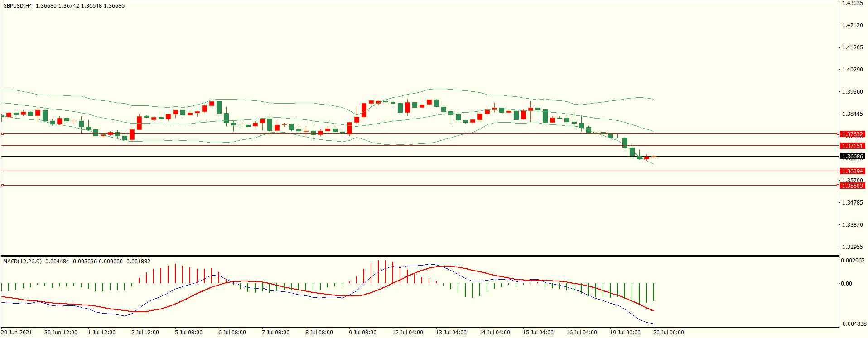Click the 1.38445 price axis value
Image resolution: width=868 pixels, height=338 pixels.
(852, 114)
